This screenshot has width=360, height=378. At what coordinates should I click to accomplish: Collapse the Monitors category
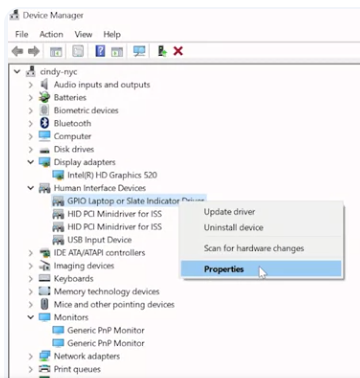coord(31,317)
